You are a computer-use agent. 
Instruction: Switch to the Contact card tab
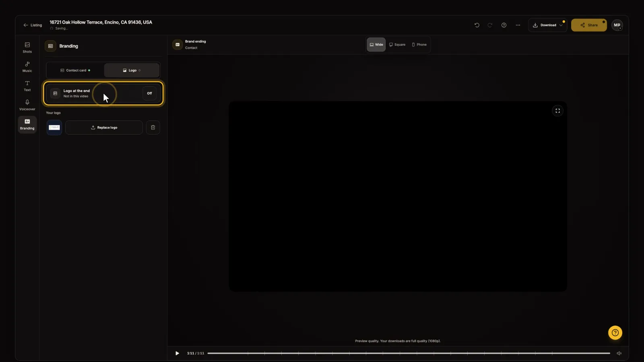coord(75,70)
